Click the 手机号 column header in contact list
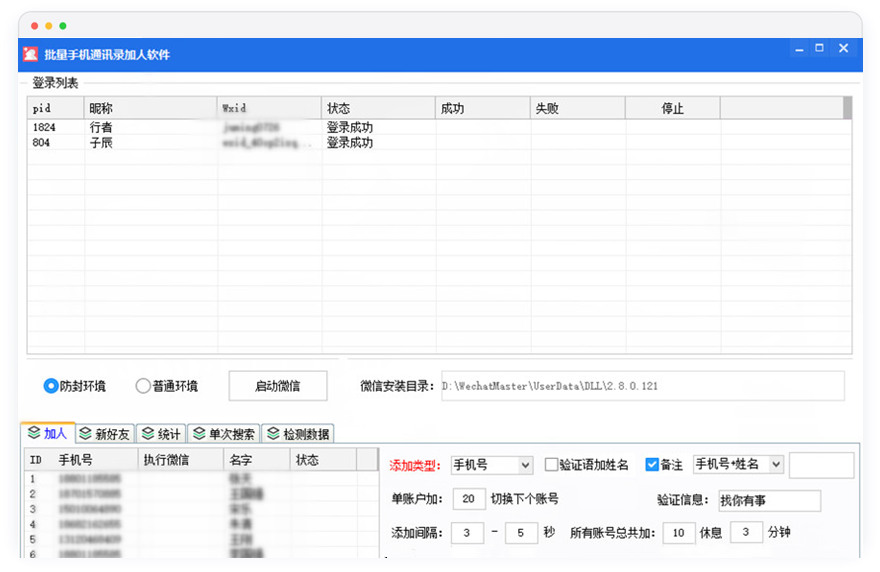 click(95, 460)
